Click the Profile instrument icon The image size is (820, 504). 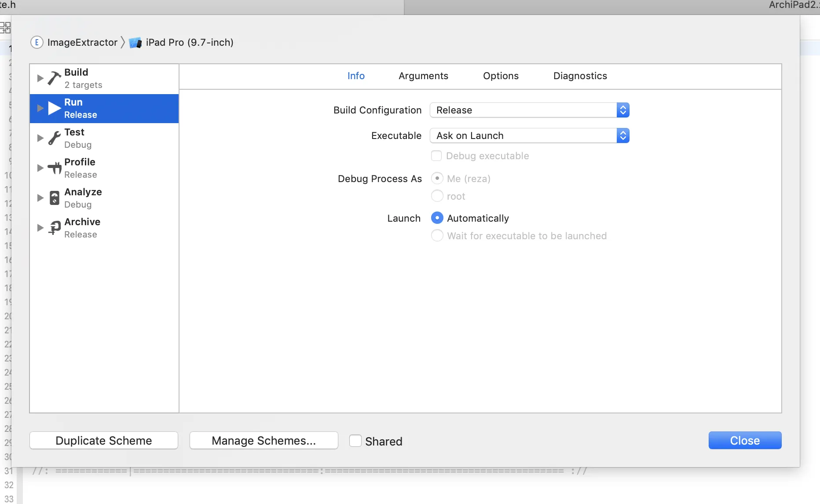click(x=55, y=168)
